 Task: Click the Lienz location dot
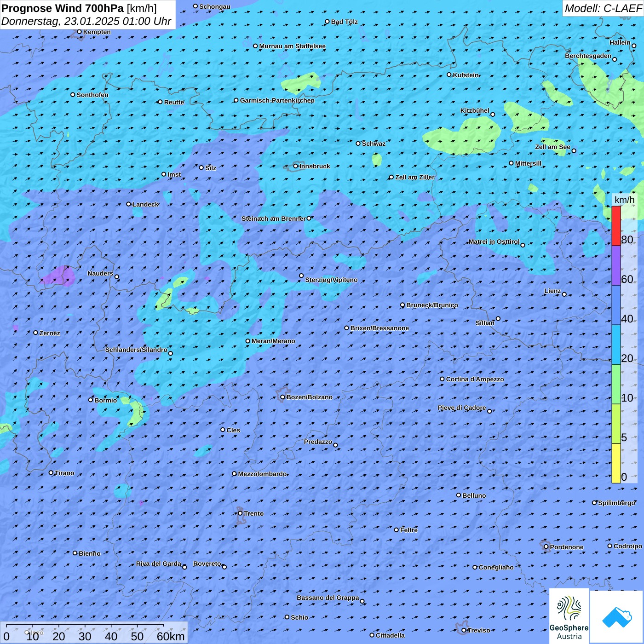coord(564,294)
